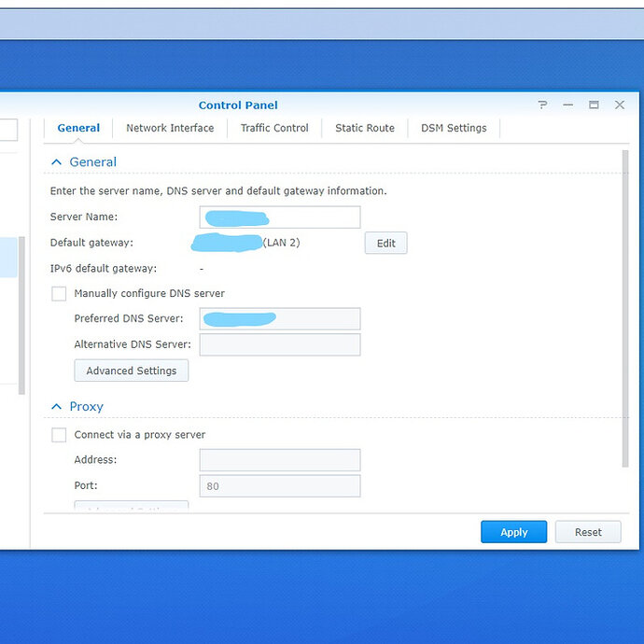Collapse the Proxy section chevron
This screenshot has width=644, height=644.
point(56,407)
